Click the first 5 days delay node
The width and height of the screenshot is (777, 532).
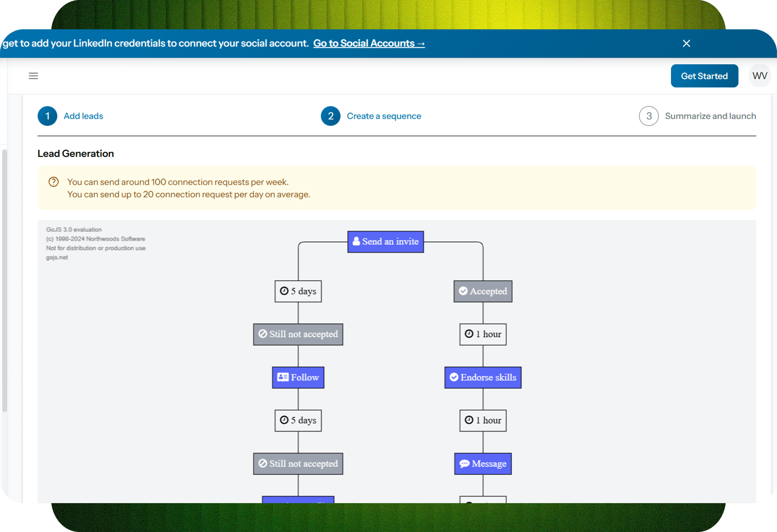(x=298, y=291)
